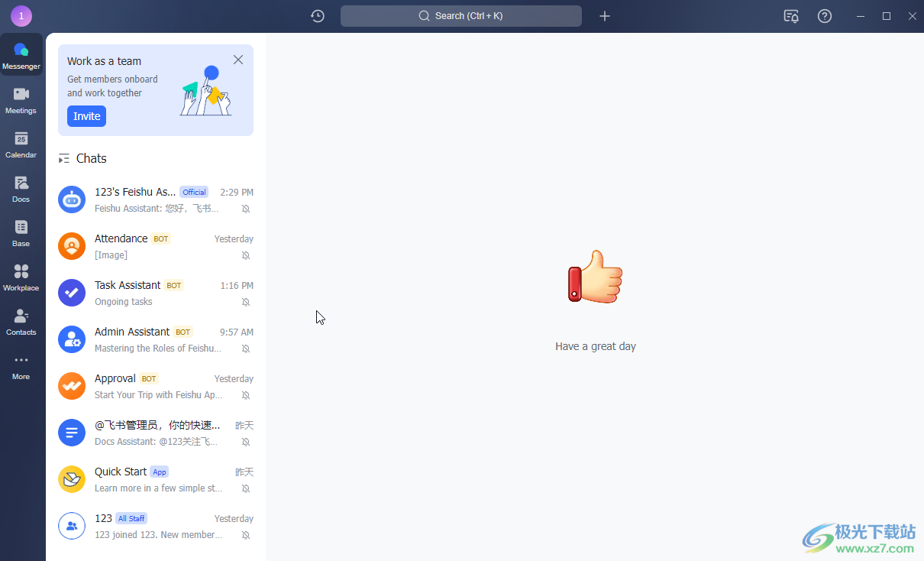Open Base from the sidebar
Viewport: 924px width, 561px height.
point(21,233)
